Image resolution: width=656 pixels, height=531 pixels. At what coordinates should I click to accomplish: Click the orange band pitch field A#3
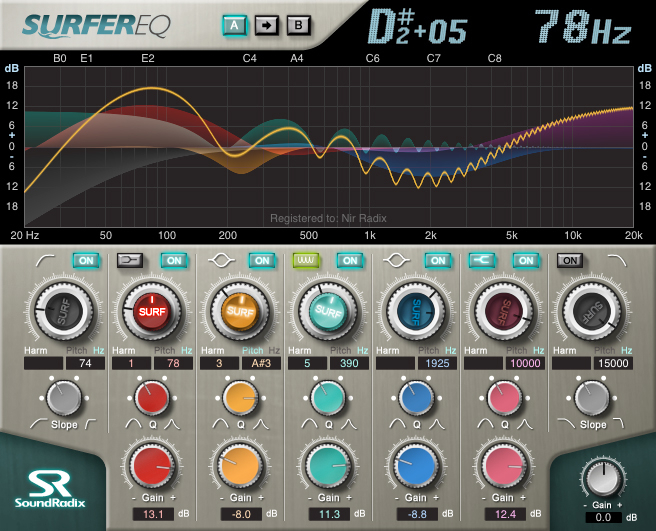[x=261, y=363]
